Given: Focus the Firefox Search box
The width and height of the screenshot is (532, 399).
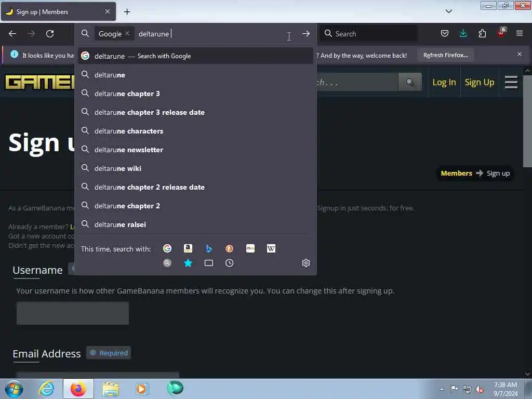Looking at the screenshot, I should (368, 34).
